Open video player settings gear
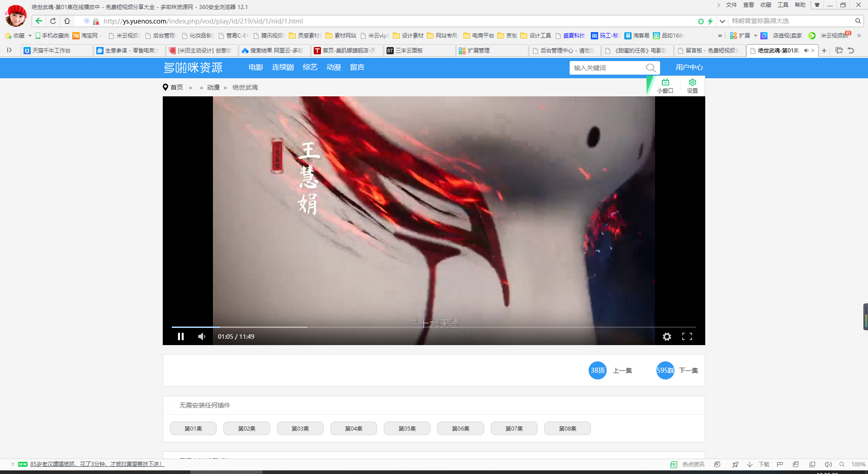Viewport: 868px width, 474px height. click(x=667, y=337)
